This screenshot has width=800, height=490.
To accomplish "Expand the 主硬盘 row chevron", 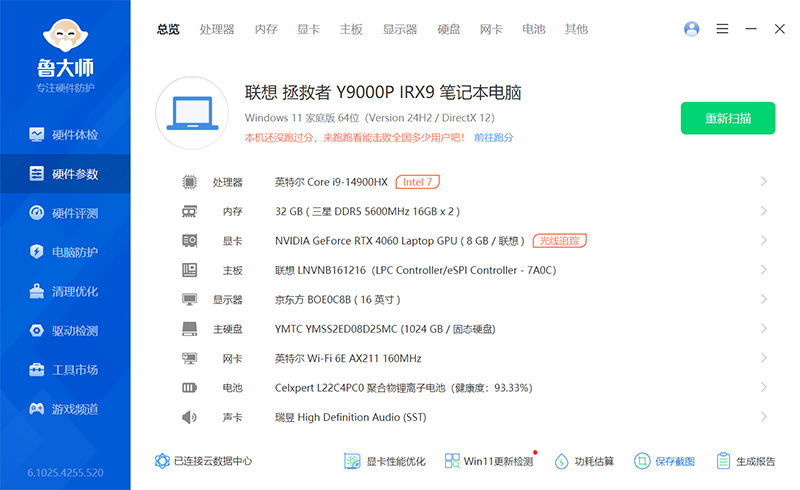I will click(764, 328).
